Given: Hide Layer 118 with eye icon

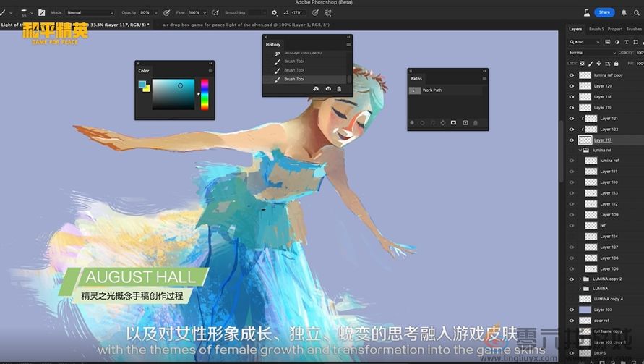Looking at the screenshot, I should pos(572,97).
